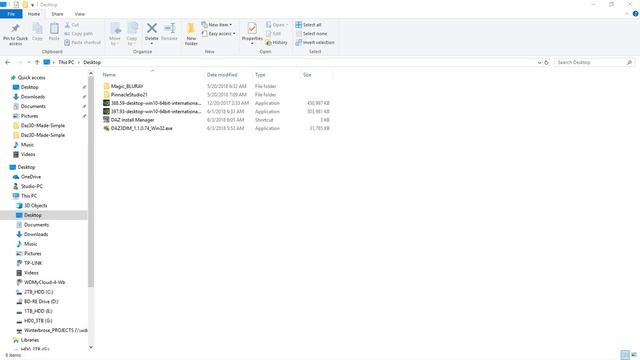Open Libraries in navigation pane

(x=29, y=340)
